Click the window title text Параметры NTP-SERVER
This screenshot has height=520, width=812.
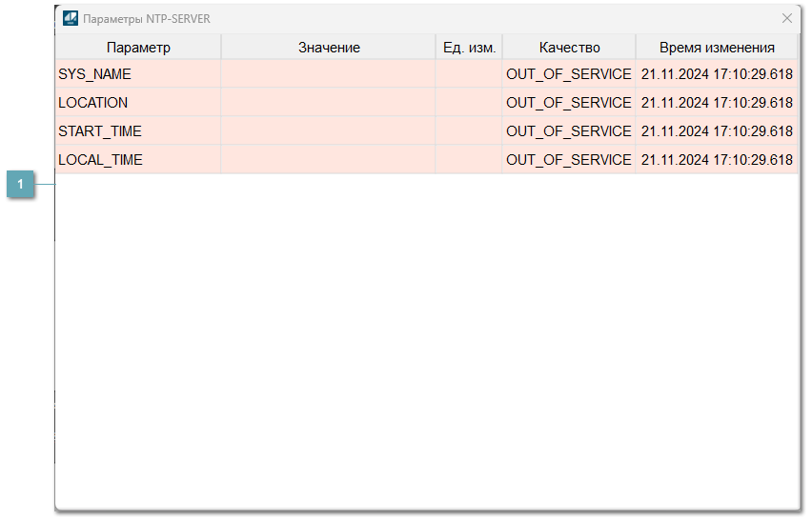147,19
